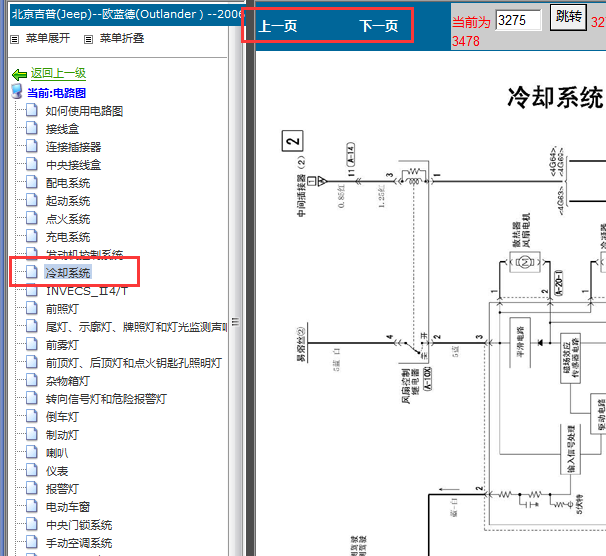
Task: Open 接线盒 tree item
Action: click(62, 129)
